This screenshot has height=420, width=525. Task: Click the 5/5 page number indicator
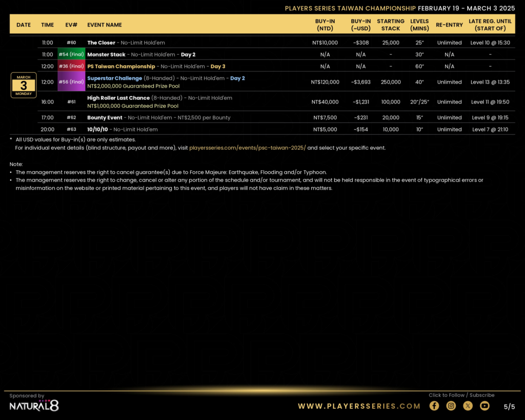pos(509,407)
